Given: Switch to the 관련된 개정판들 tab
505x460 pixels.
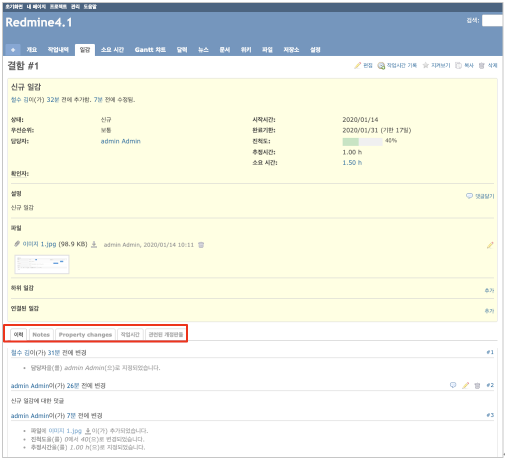Looking at the screenshot, I should click(166, 334).
